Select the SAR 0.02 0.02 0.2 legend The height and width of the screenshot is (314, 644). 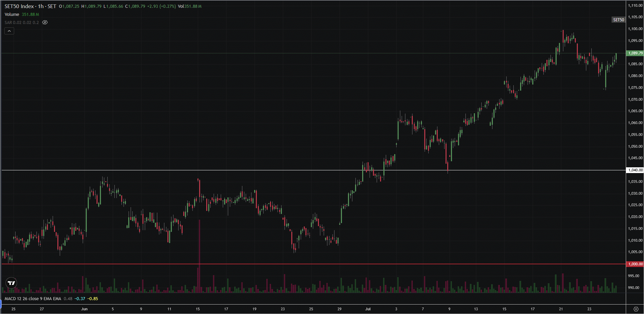(x=22, y=22)
